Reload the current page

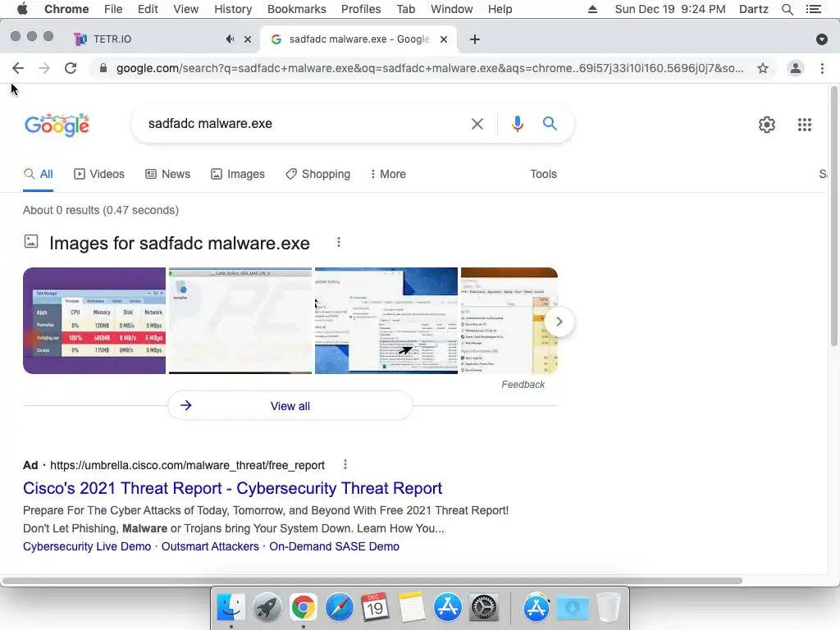(71, 68)
